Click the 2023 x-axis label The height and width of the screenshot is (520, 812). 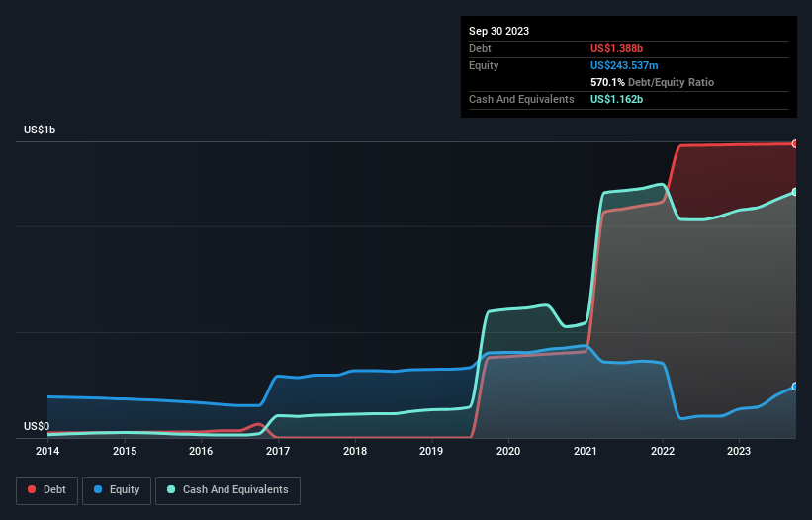[739, 451]
